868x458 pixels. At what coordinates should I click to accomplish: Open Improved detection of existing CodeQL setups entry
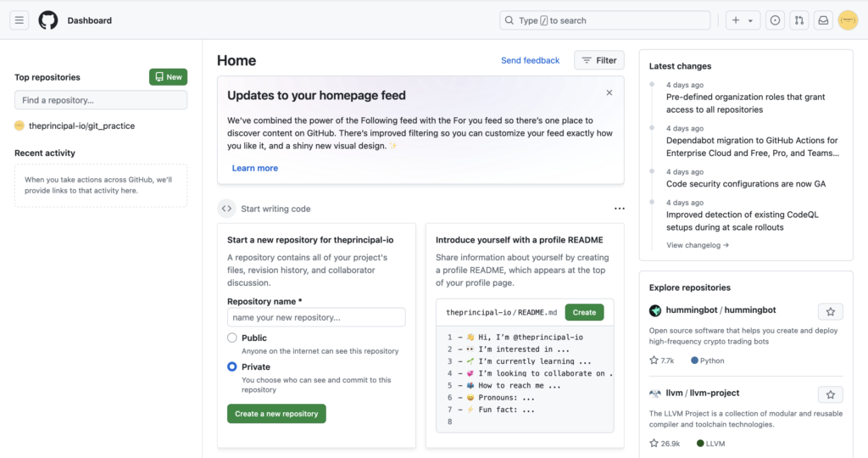pos(742,221)
